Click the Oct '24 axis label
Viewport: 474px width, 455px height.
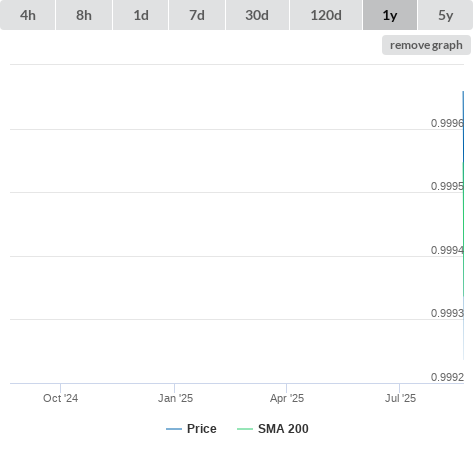click(x=60, y=398)
